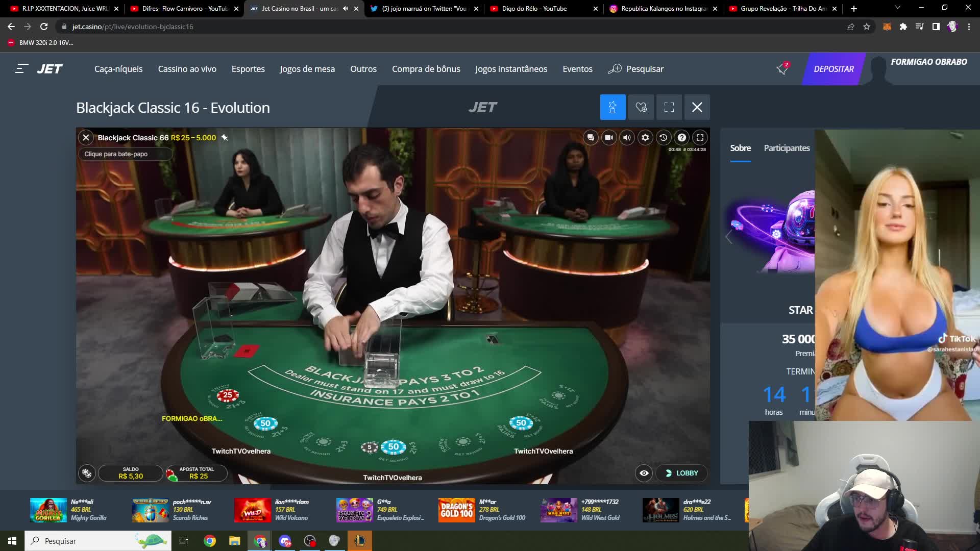Open the game history clock icon
980x551 pixels.
(664, 137)
